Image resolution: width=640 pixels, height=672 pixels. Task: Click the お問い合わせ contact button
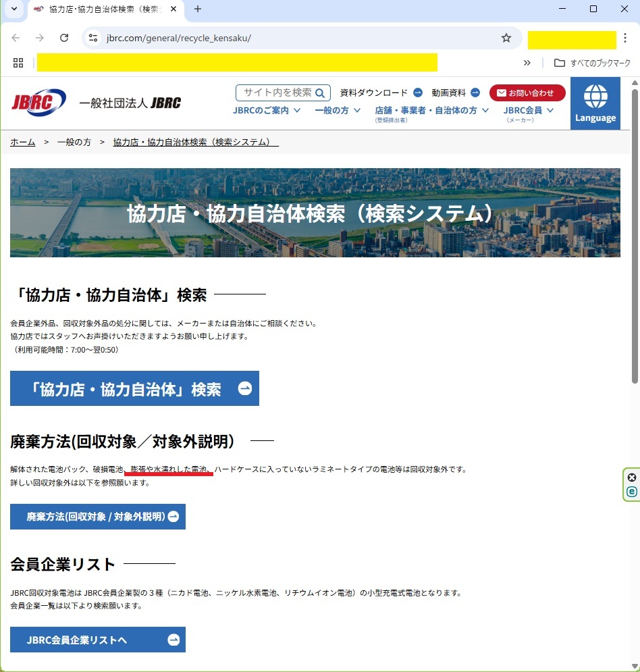527,93
